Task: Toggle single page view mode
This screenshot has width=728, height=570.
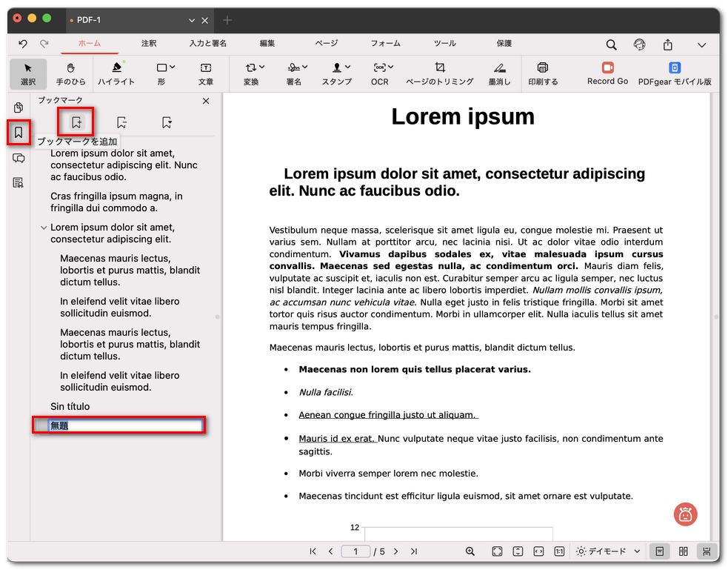Action: tap(659, 551)
